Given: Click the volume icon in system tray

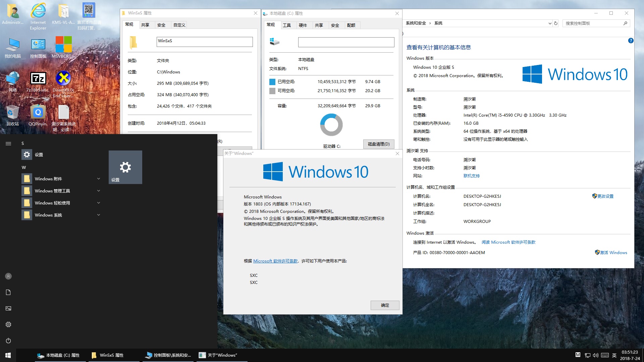Looking at the screenshot, I should click(x=595, y=355).
